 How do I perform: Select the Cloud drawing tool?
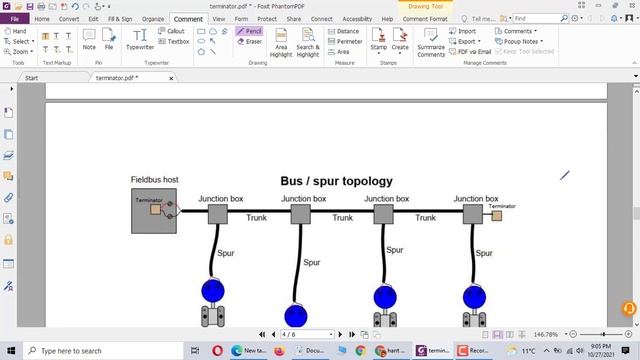(x=213, y=31)
